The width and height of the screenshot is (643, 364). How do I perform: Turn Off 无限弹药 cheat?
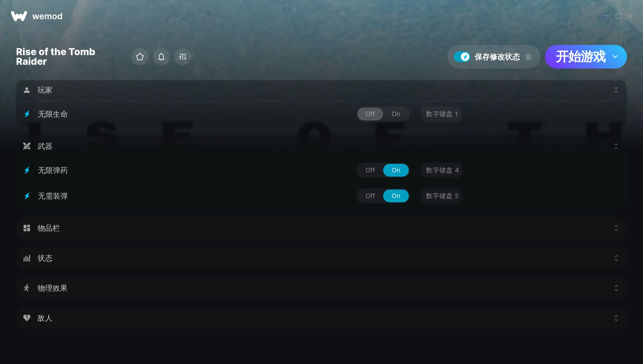click(x=370, y=170)
